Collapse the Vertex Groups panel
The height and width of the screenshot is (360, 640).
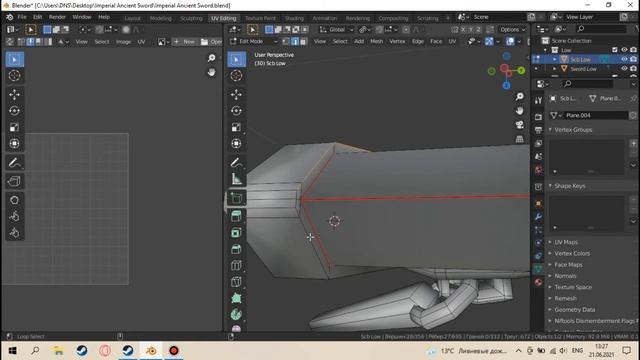pyautogui.click(x=573, y=129)
